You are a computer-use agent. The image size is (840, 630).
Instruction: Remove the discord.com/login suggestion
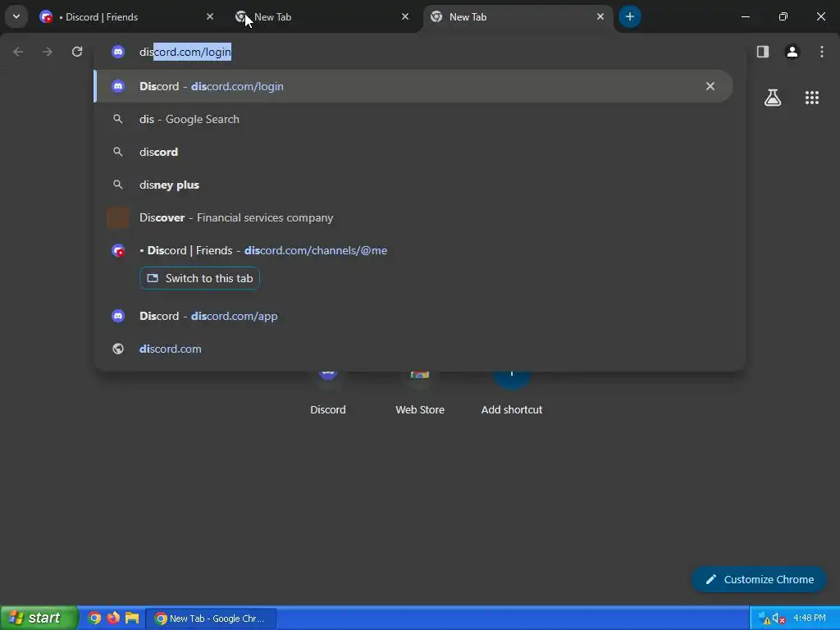[x=710, y=86]
